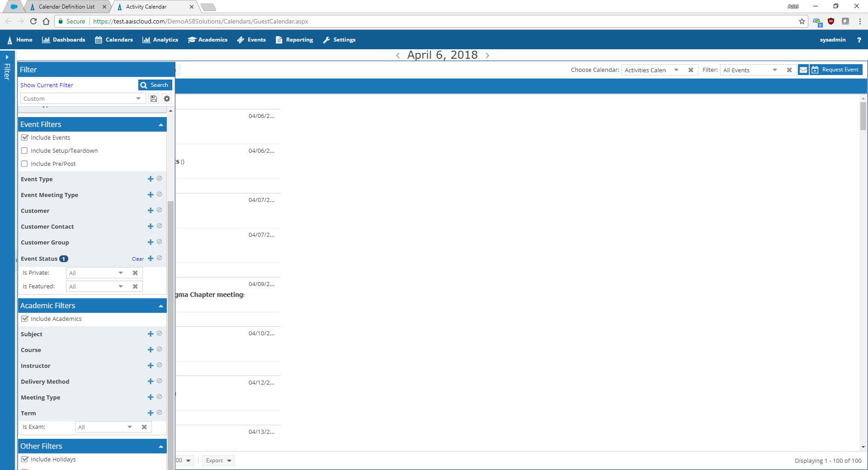Add a Term filter
This screenshot has height=470, width=868.
click(151, 413)
